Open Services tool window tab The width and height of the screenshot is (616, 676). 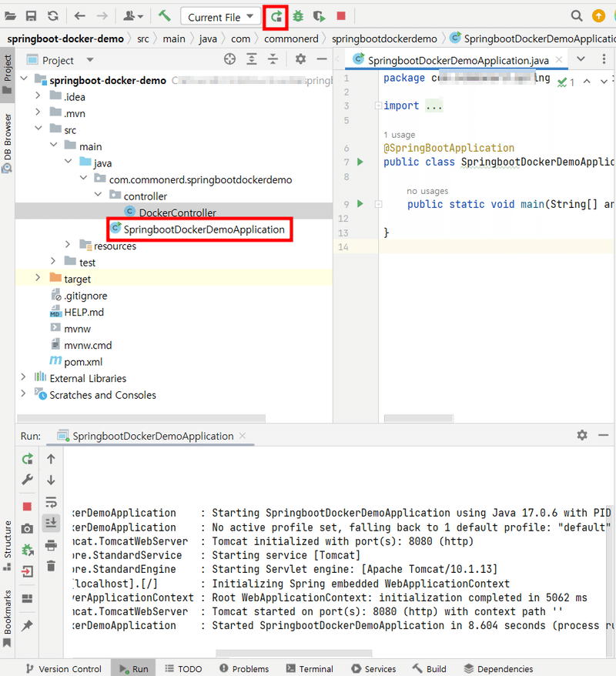(373, 668)
